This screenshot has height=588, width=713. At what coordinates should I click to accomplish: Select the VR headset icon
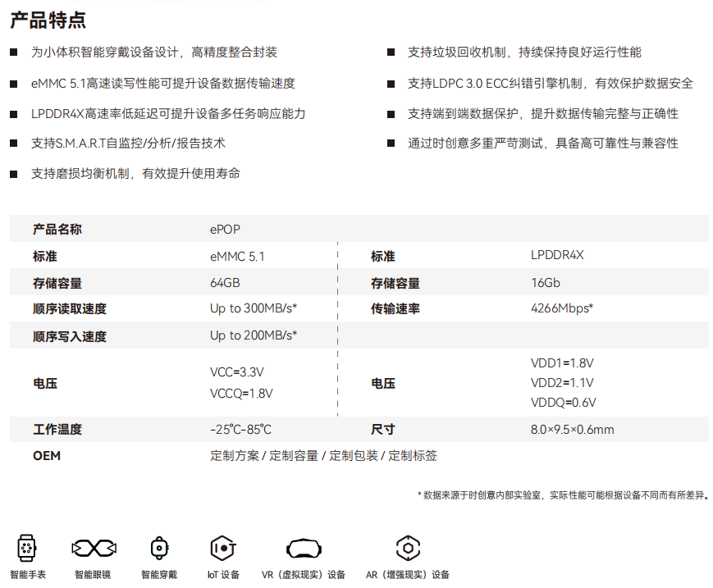click(x=303, y=547)
